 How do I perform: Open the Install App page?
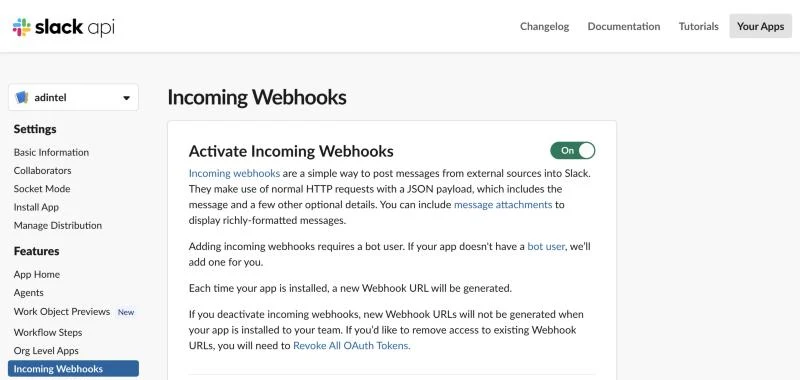pos(36,207)
